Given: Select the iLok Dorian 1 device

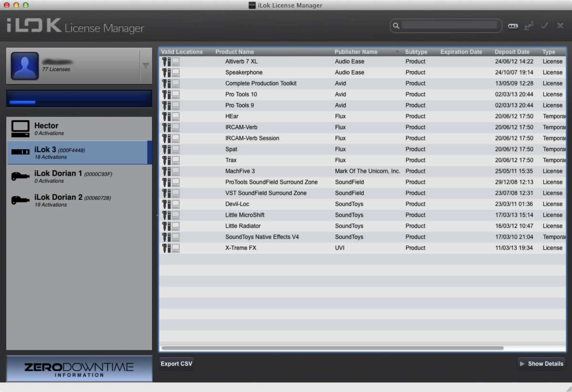Looking at the screenshot, I should tap(79, 176).
